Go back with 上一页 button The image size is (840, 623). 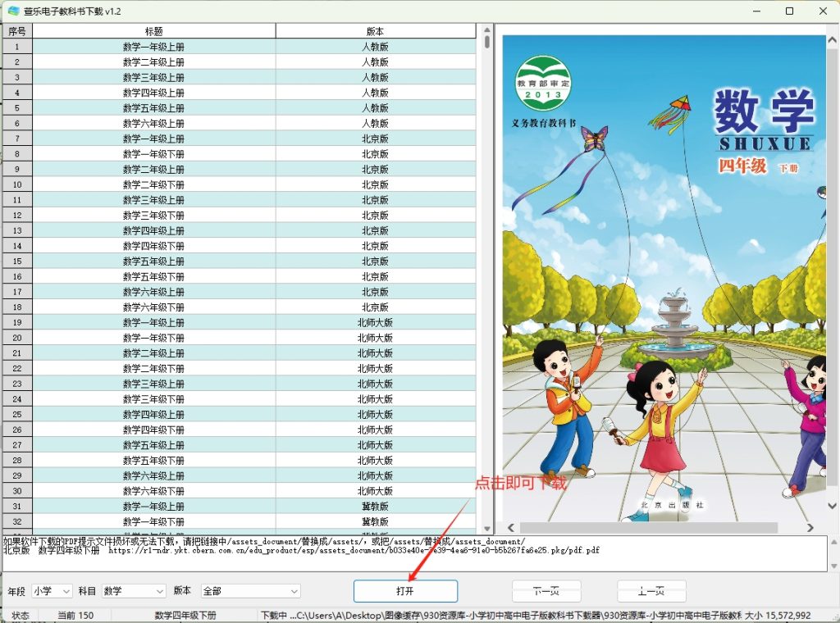(651, 591)
